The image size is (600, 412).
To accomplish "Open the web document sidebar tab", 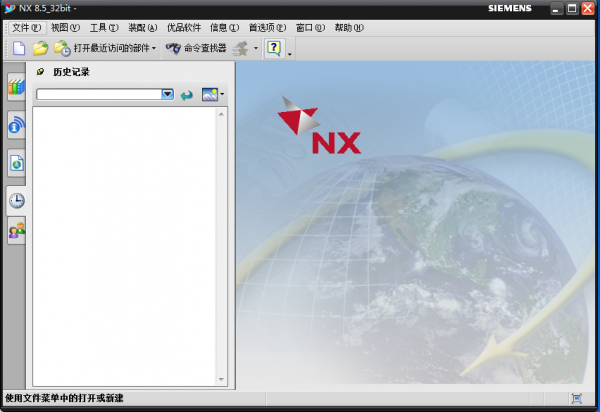I will tap(16, 163).
